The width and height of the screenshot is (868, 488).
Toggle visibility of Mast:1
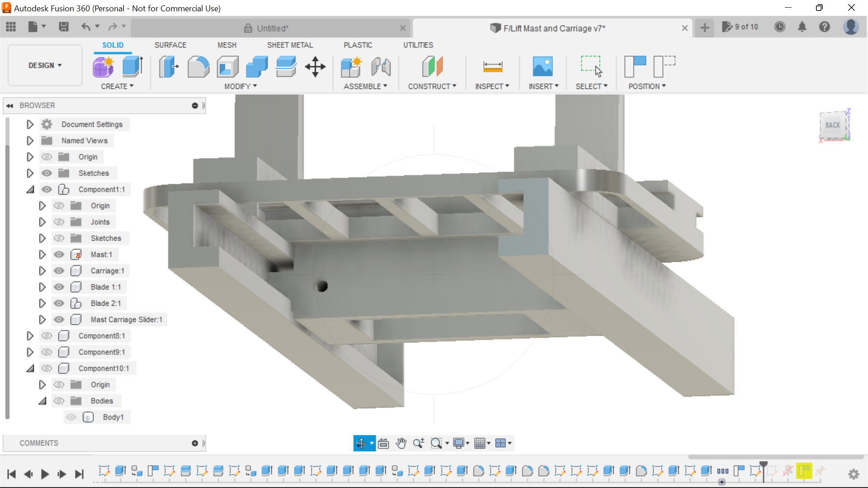(59, 254)
